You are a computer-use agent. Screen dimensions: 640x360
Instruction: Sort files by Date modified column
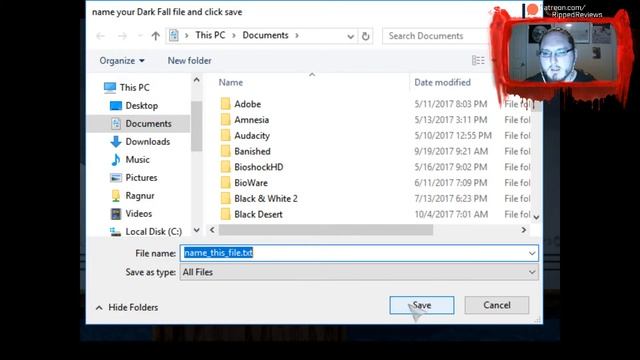pyautogui.click(x=442, y=82)
